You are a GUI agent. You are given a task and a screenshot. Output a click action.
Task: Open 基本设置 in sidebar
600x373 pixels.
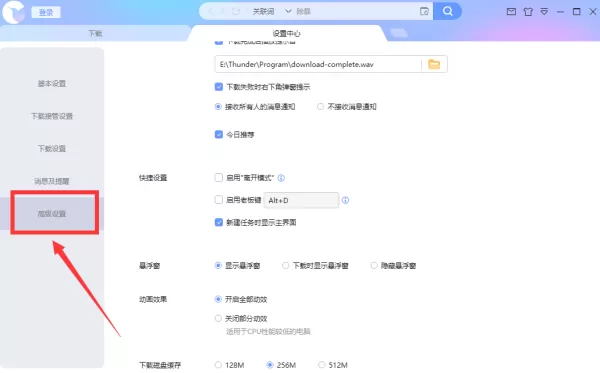pyautogui.click(x=52, y=83)
